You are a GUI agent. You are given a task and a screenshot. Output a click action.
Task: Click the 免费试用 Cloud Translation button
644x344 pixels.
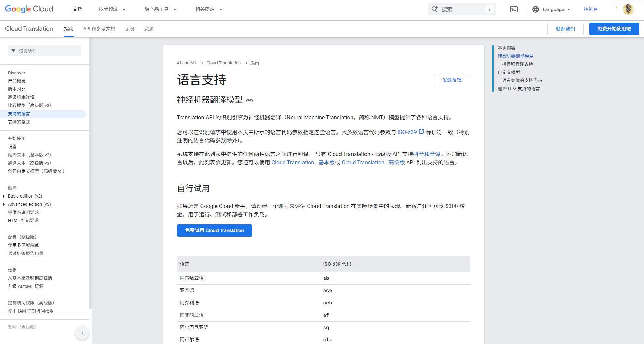214,230
